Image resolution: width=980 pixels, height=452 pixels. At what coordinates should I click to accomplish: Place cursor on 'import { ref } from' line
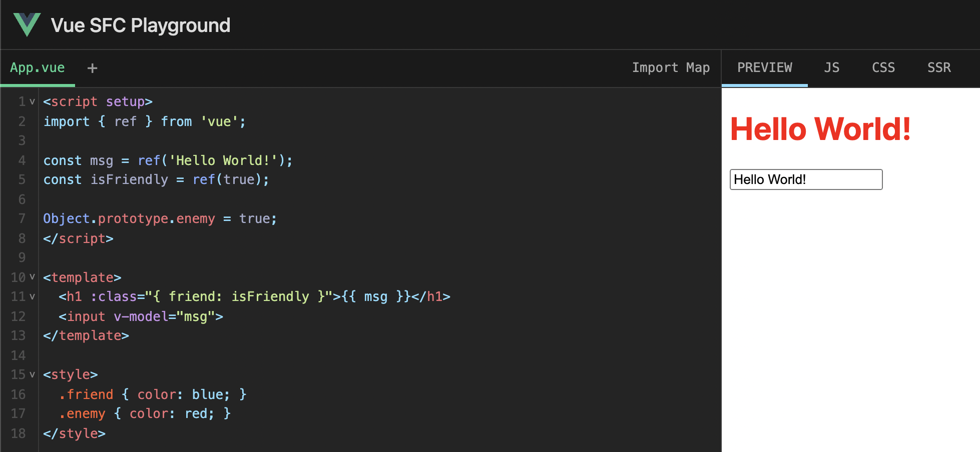tap(144, 121)
